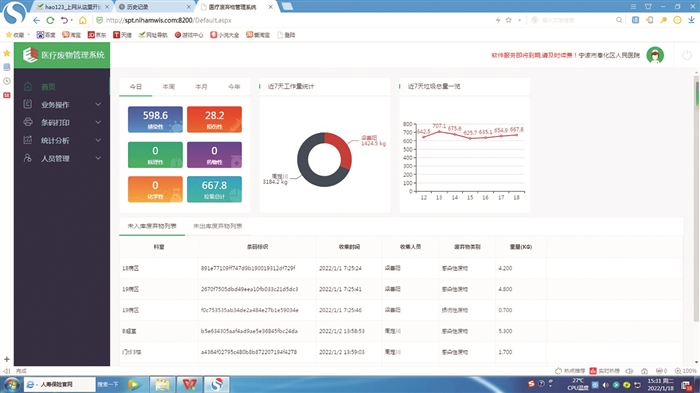The image size is (700, 393).
Task: Click the magnifier search icon
Action: pos(619,20)
